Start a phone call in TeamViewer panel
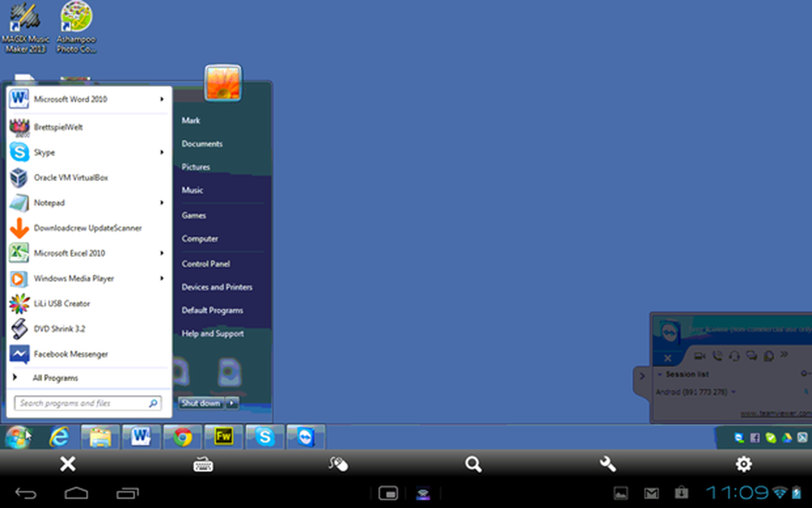The width and height of the screenshot is (812, 508). click(717, 356)
